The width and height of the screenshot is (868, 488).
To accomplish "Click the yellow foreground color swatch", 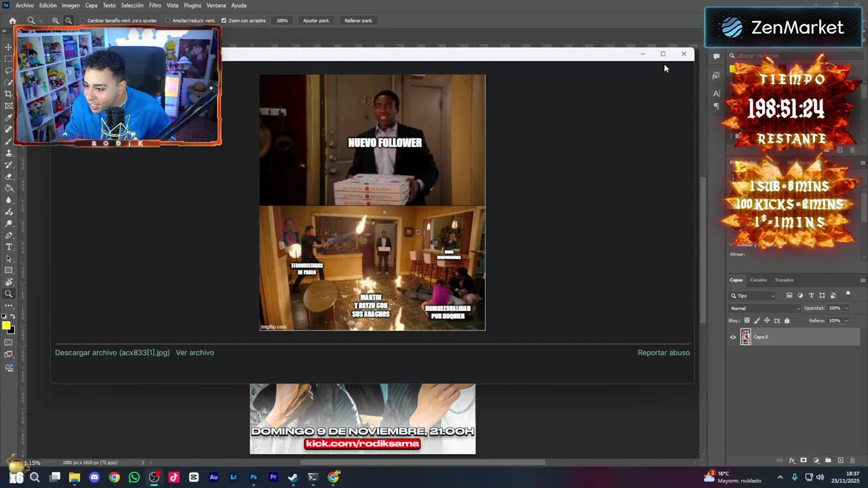I will coord(6,325).
